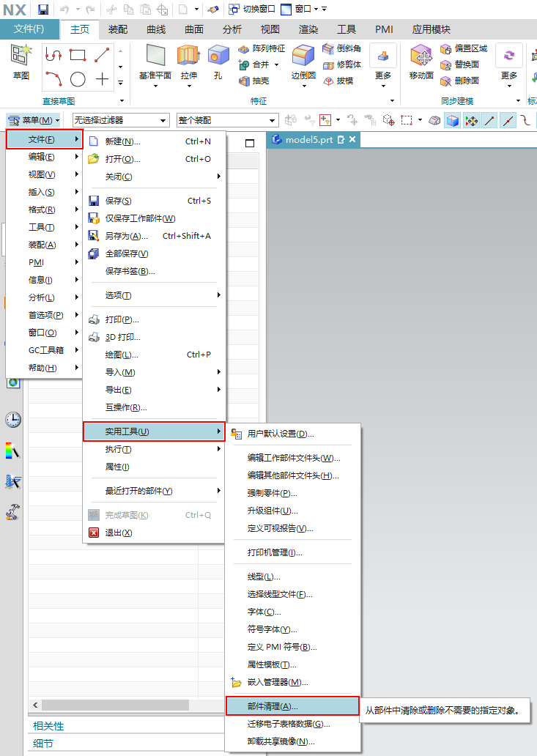Switch to the 曲线 ribbon tab
This screenshot has height=756, width=537.
156,29
